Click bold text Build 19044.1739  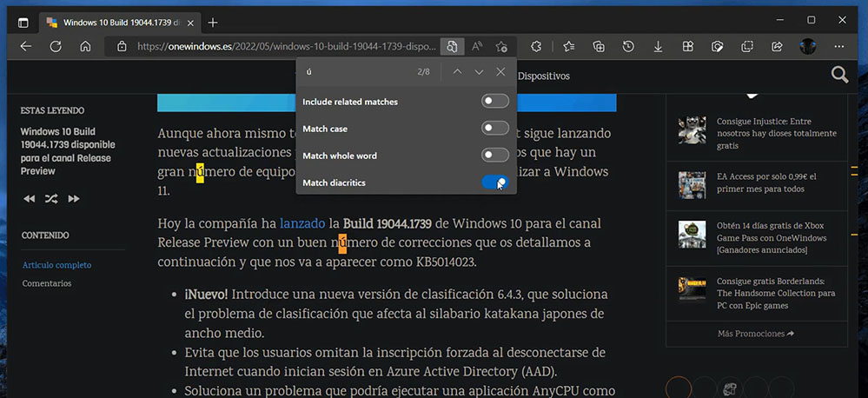pyautogui.click(x=387, y=223)
